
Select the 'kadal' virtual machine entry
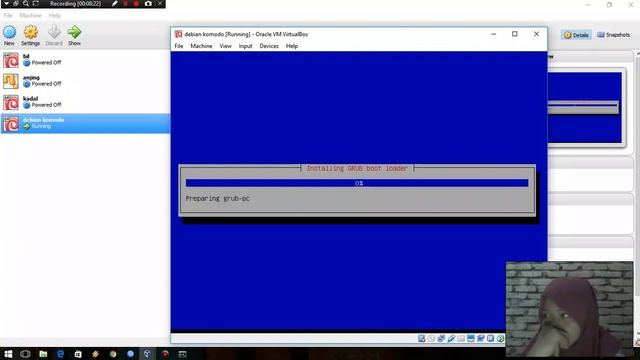pos(85,102)
